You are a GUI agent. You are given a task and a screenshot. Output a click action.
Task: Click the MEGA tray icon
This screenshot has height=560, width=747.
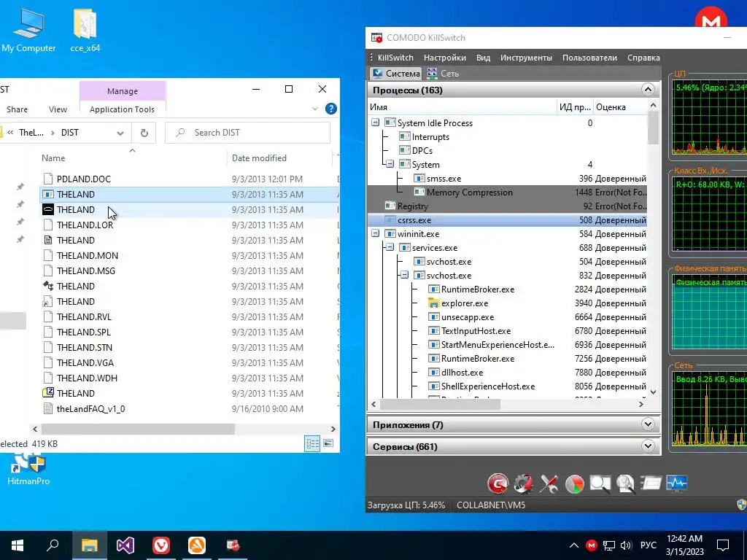pos(591,545)
